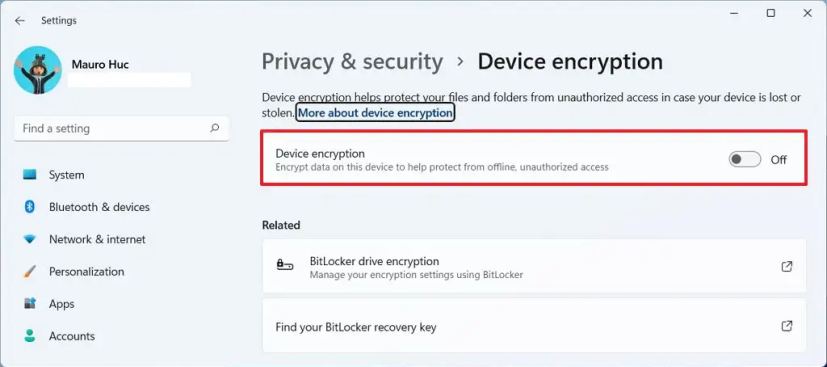Maximize the Settings window

click(771, 13)
